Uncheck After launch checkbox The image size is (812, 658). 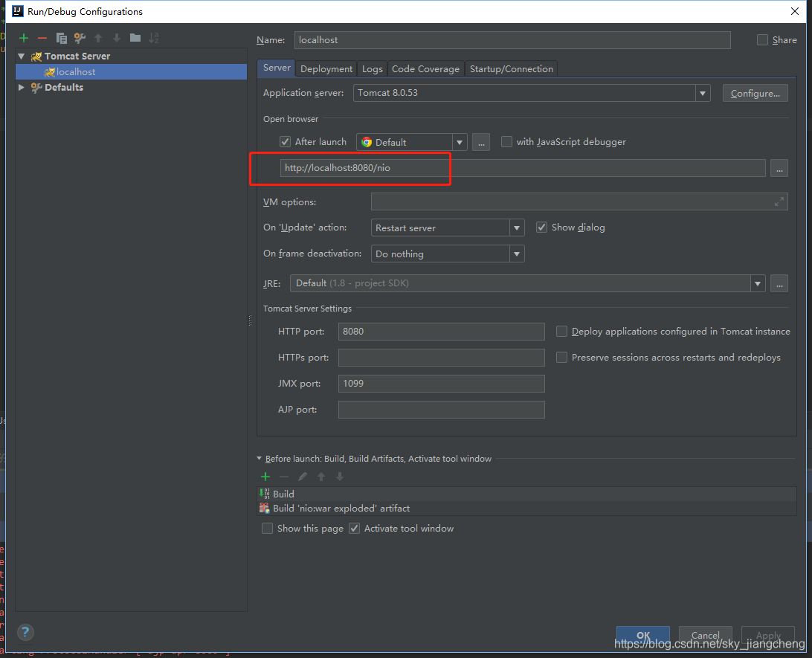[x=285, y=142]
